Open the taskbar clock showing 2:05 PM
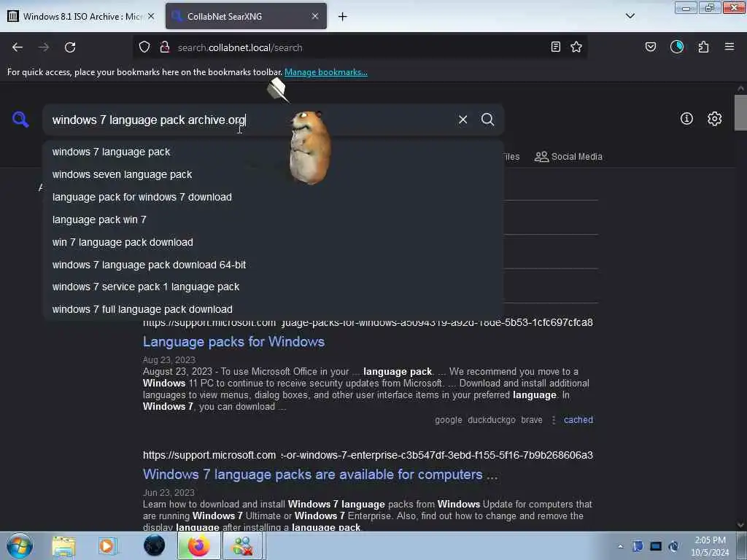The height and width of the screenshot is (560, 747). [x=710, y=546]
